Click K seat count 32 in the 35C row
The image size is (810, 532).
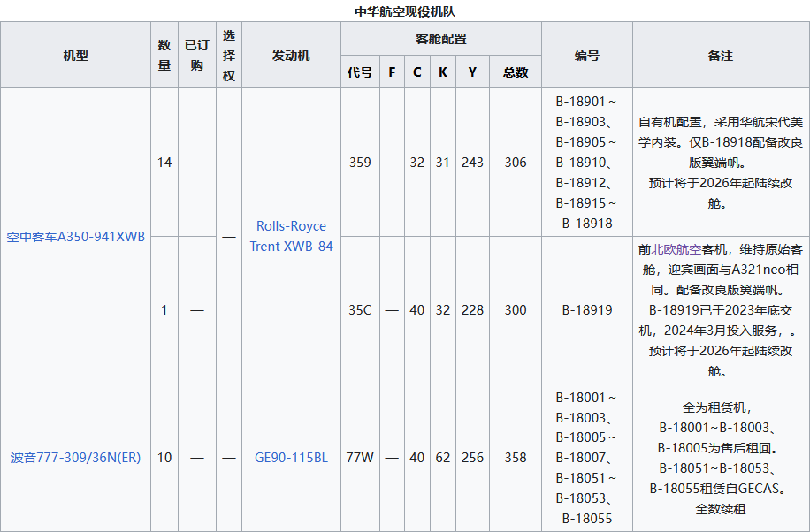pos(443,310)
